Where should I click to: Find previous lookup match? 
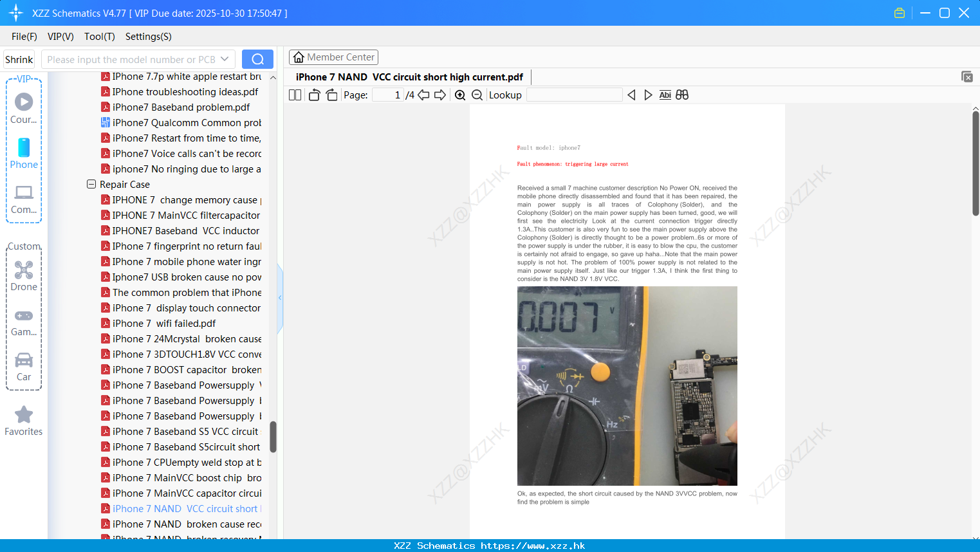pyautogui.click(x=631, y=95)
